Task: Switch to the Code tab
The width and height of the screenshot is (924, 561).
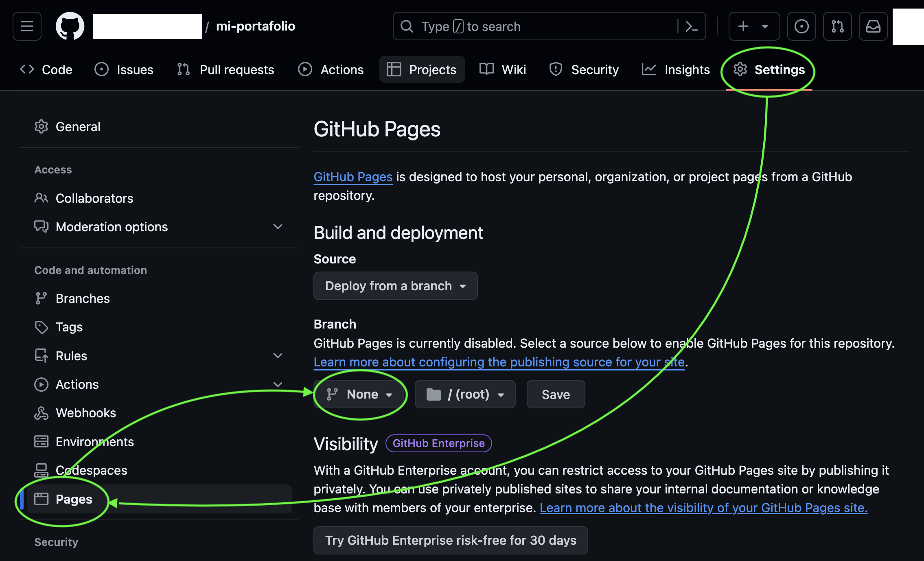Action: (x=46, y=70)
